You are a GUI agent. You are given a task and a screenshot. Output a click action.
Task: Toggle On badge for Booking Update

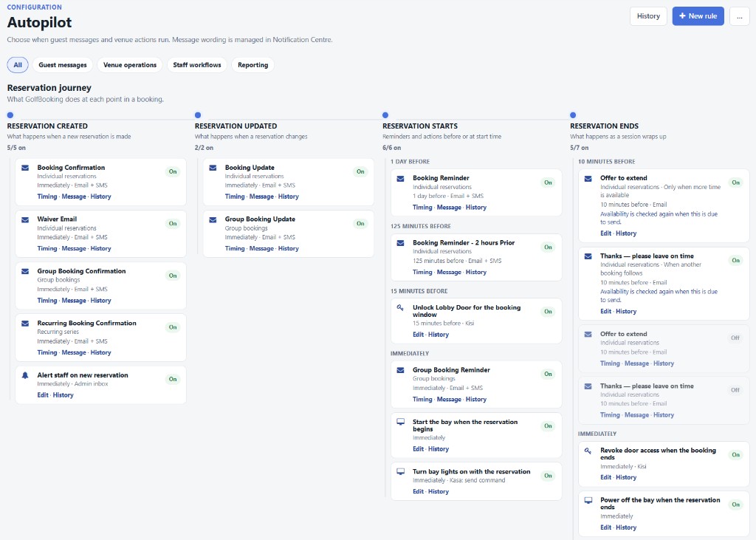coord(360,172)
